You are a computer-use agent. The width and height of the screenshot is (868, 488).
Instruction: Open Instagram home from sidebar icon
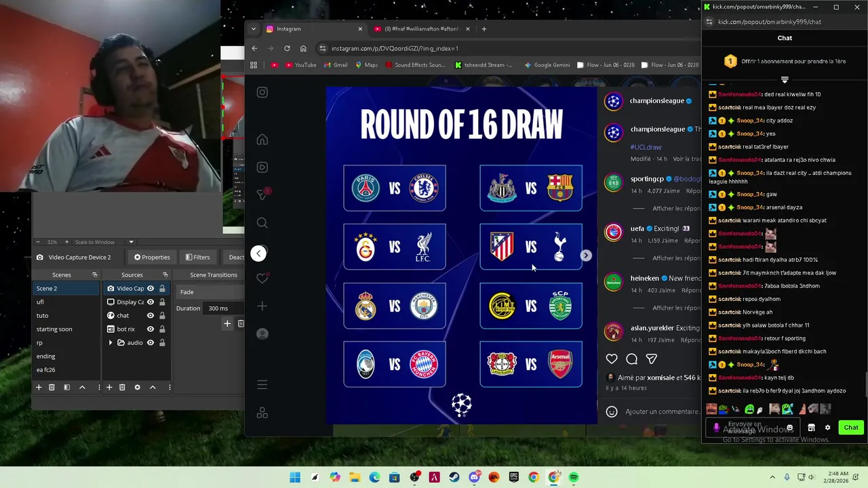[262, 140]
